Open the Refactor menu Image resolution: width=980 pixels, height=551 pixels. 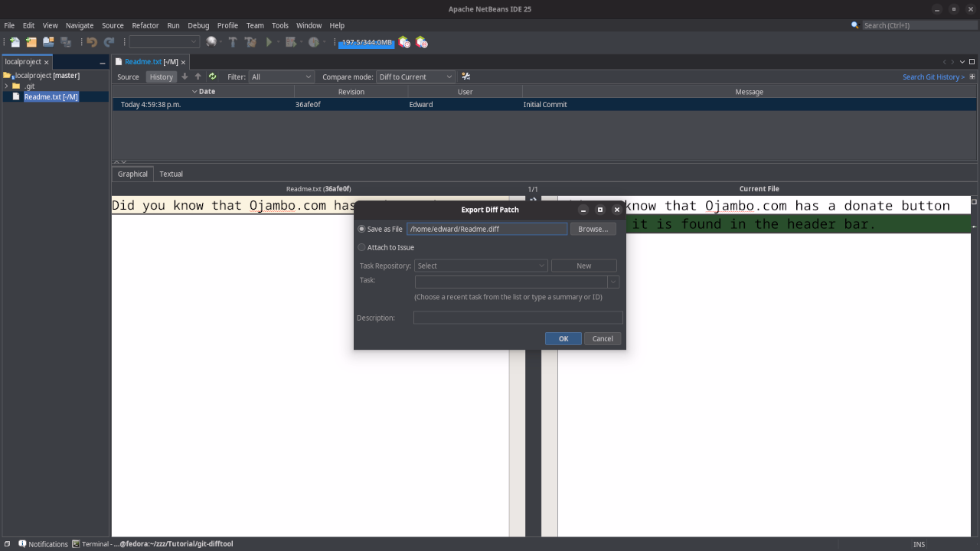coord(145,25)
